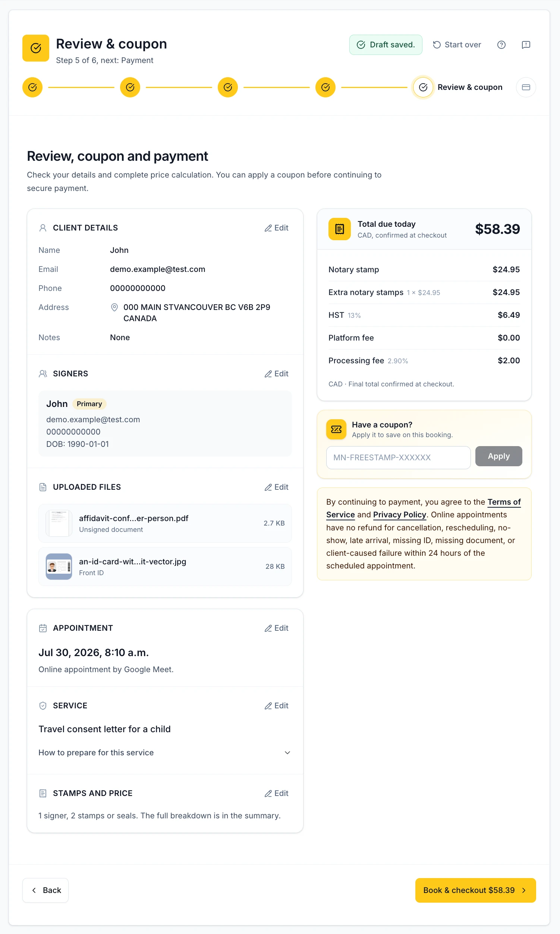
Task: Click the second completed step circle
Action: pos(130,87)
